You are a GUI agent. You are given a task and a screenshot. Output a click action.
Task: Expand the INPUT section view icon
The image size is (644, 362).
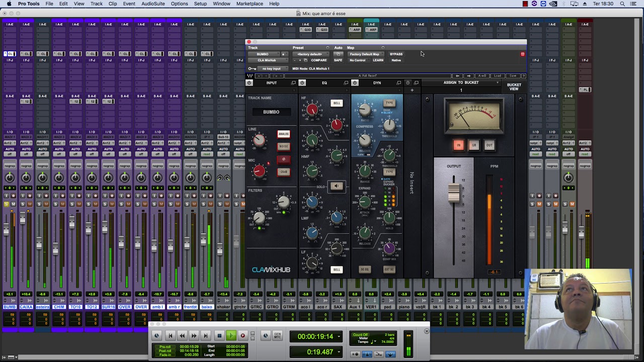tap(293, 83)
